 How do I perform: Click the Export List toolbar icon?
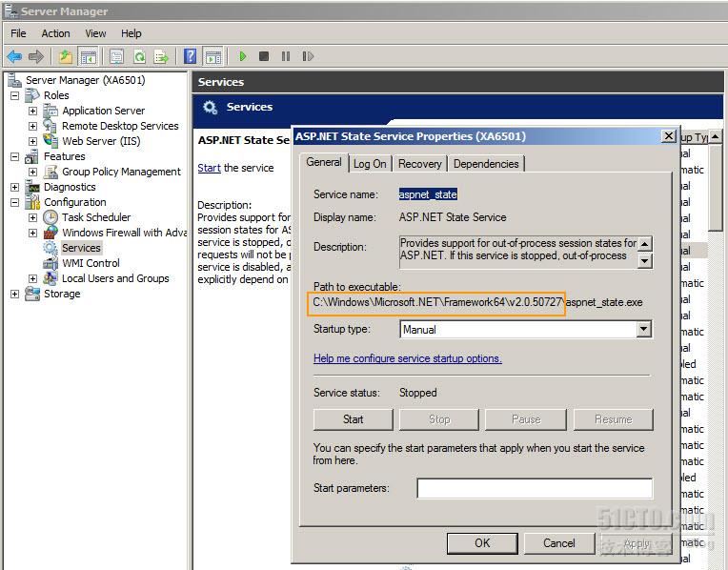[161, 56]
